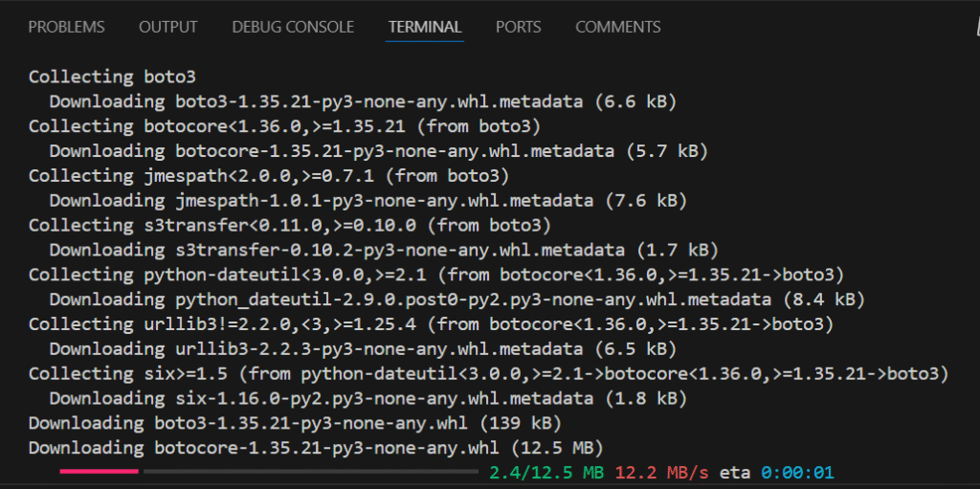Viewport: 980px width, 489px height.
Task: Click the partially visible icon at panel's right edge
Action: coord(976,28)
